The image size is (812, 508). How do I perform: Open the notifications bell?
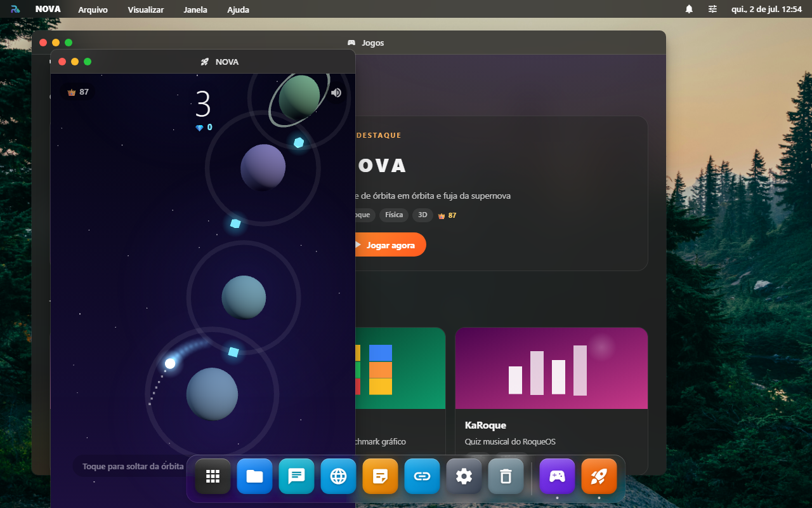(x=689, y=9)
